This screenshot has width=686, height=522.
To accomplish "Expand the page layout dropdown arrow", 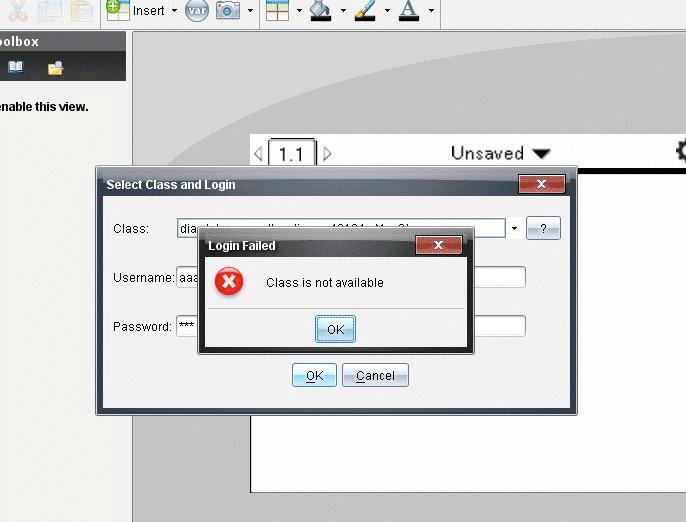I will click(x=299, y=10).
